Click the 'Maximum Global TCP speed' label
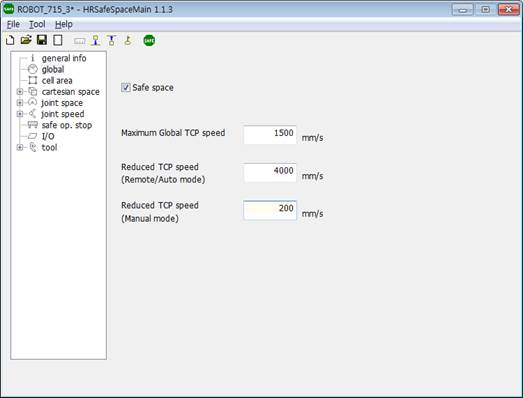Screen dimensions: 523x398 tap(173, 133)
